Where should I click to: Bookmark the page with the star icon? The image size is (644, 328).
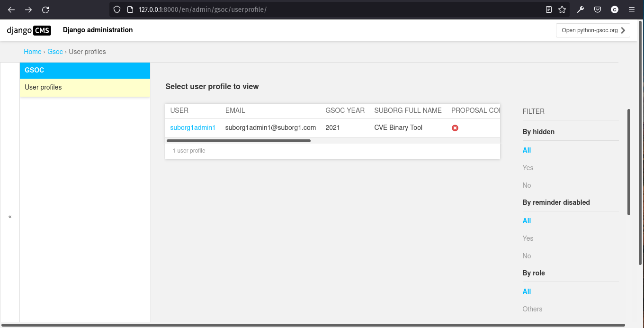pos(562,9)
